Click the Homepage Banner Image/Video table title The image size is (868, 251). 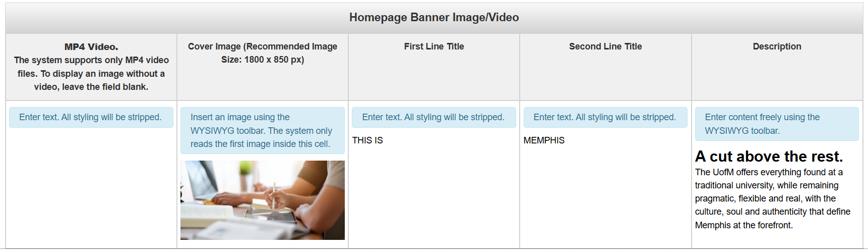[434, 18]
